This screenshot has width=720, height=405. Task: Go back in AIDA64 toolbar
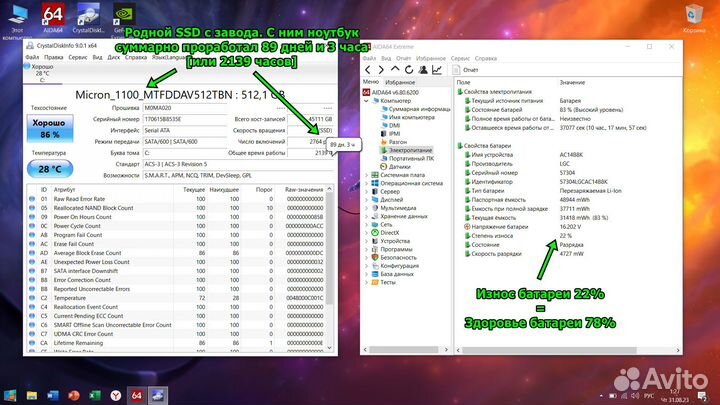tap(367, 69)
